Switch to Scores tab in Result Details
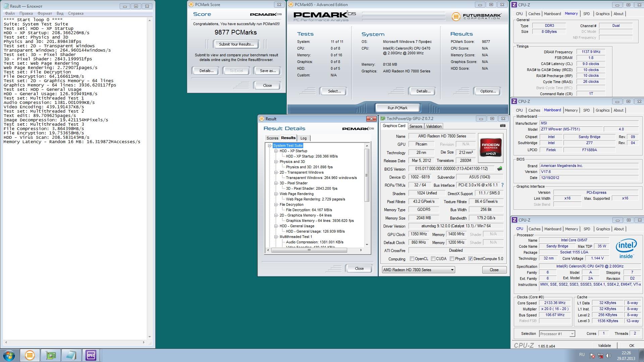The image size is (644, 362). (272, 138)
